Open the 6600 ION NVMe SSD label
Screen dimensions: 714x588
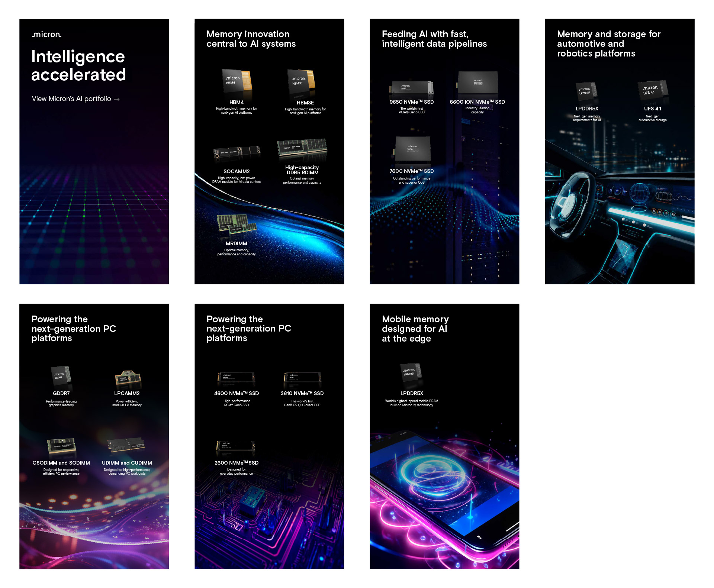click(477, 102)
